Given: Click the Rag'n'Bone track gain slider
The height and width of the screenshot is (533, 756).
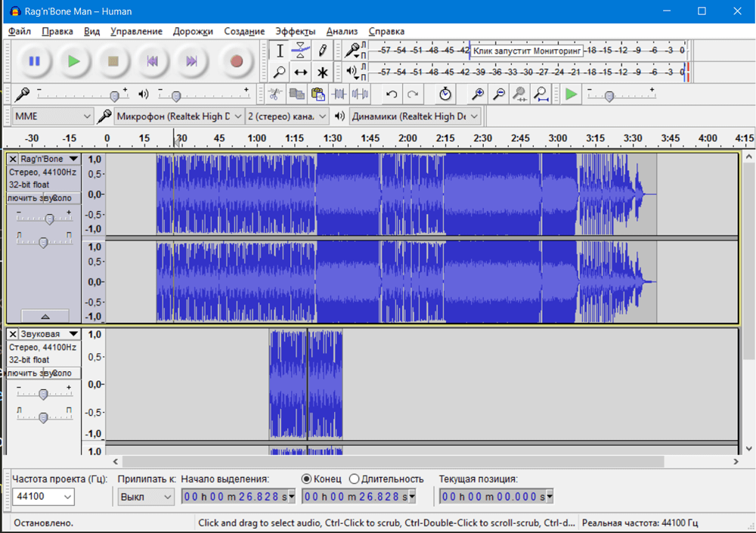Looking at the screenshot, I should pos(49,219).
